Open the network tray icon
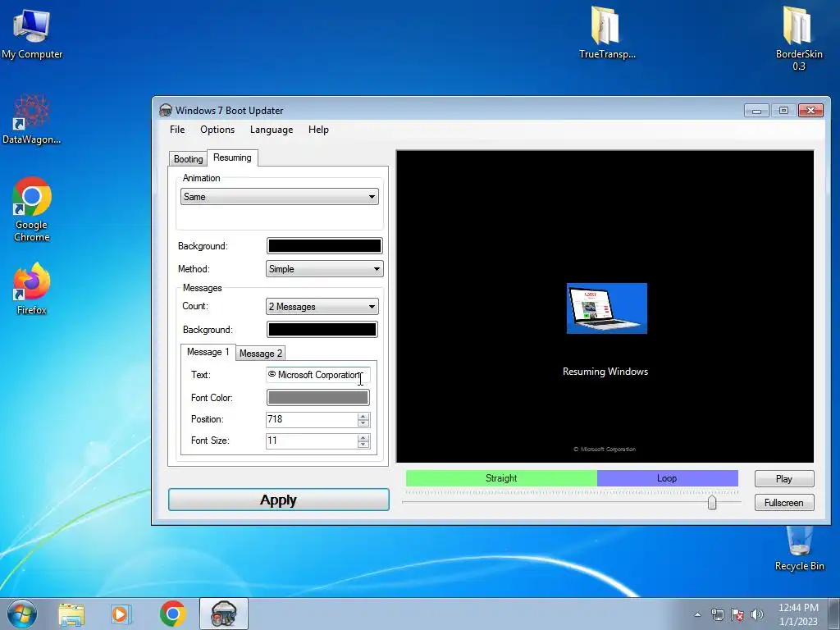 coord(717,614)
